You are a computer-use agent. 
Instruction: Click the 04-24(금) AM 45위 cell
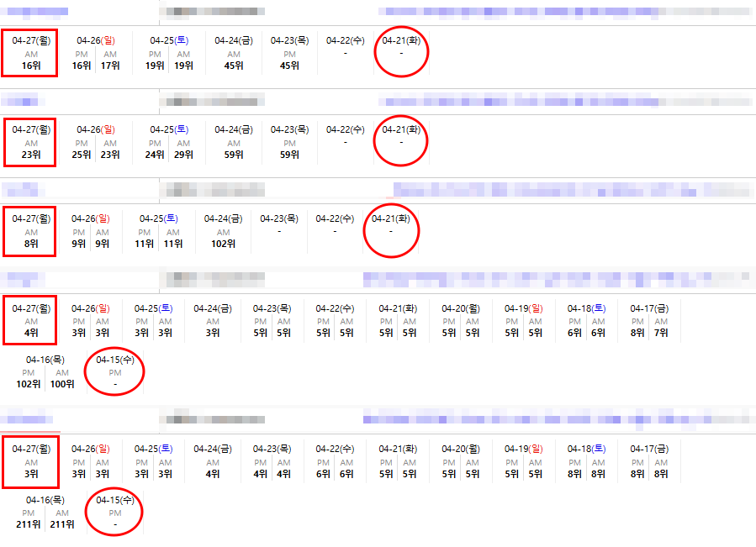[x=234, y=66]
